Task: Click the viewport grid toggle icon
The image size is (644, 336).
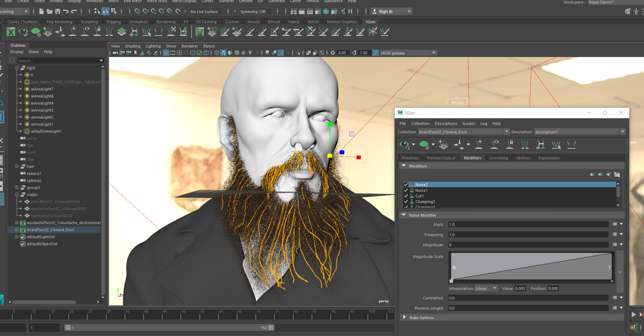Action: point(166,53)
